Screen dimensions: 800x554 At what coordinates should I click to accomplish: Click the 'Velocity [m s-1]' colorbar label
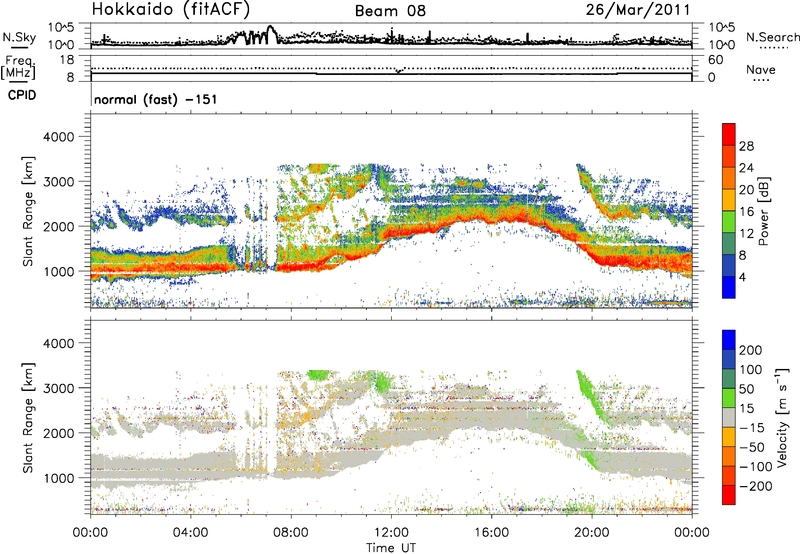coord(782,417)
